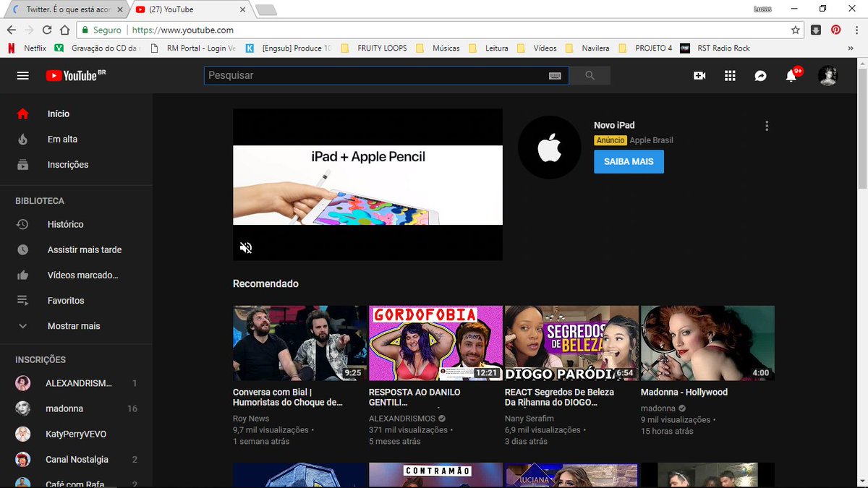Play the iPad + Apple Pencil ad video
The width and height of the screenshot is (868, 488).
(367, 184)
